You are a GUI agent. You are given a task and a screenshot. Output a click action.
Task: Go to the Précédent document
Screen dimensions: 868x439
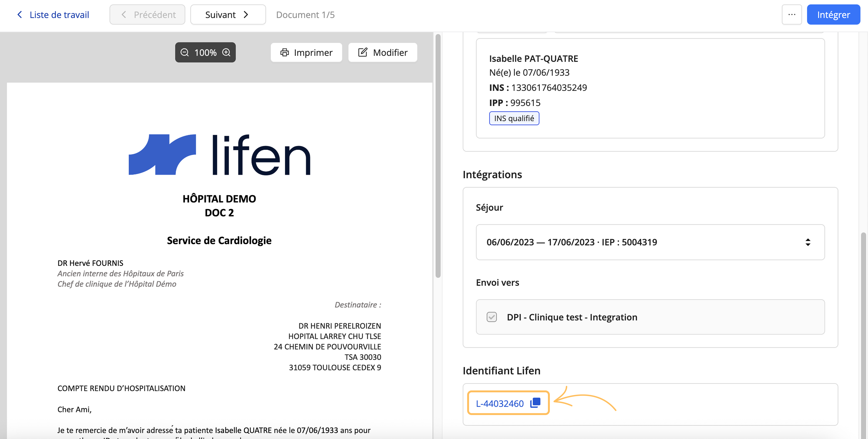coord(147,15)
